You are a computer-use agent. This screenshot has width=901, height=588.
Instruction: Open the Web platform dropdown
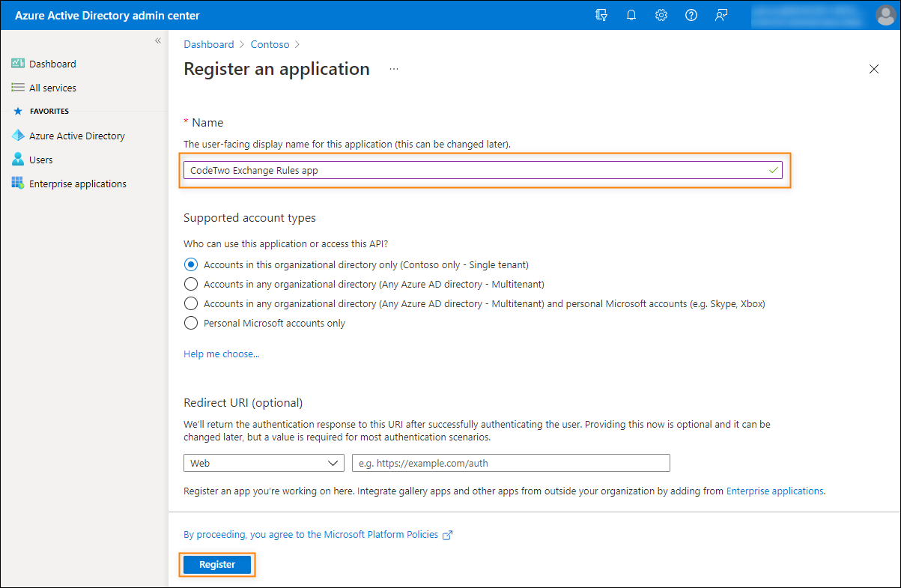coord(264,463)
